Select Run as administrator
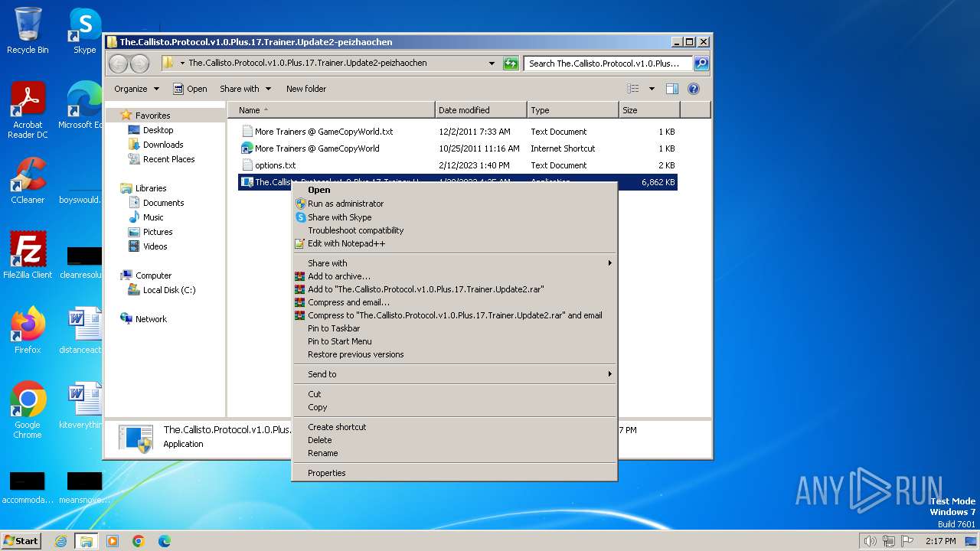 (455, 204)
